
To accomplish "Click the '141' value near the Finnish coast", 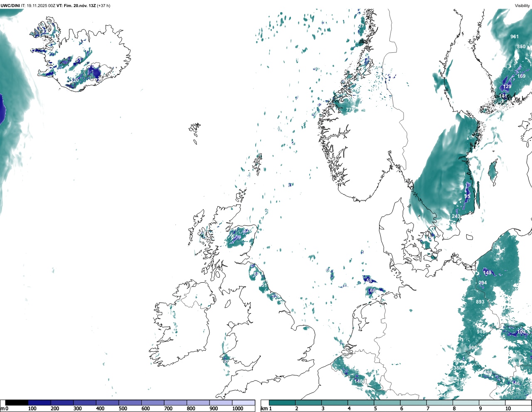I will pyautogui.click(x=503, y=96).
